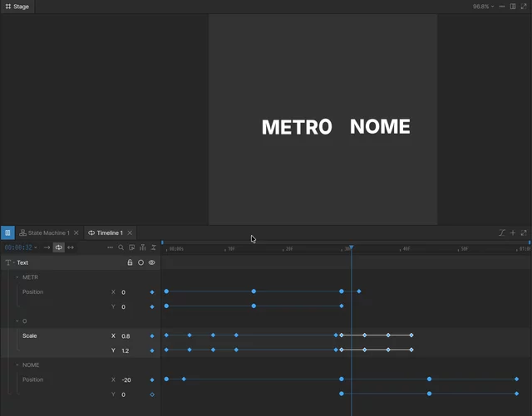Click the work area start marker on ruler

pyautogui.click(x=162, y=242)
